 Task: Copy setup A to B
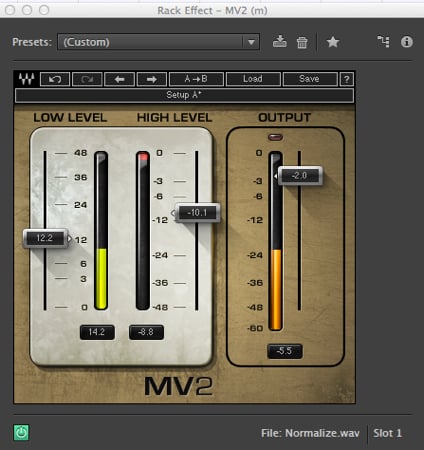[196, 79]
